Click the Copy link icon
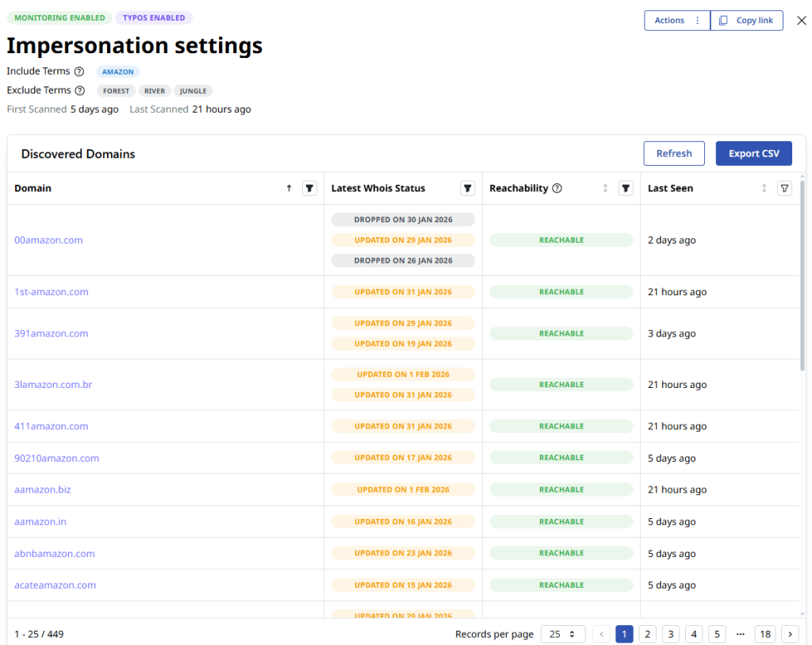Screen dimensions: 812x645 click(x=724, y=20)
